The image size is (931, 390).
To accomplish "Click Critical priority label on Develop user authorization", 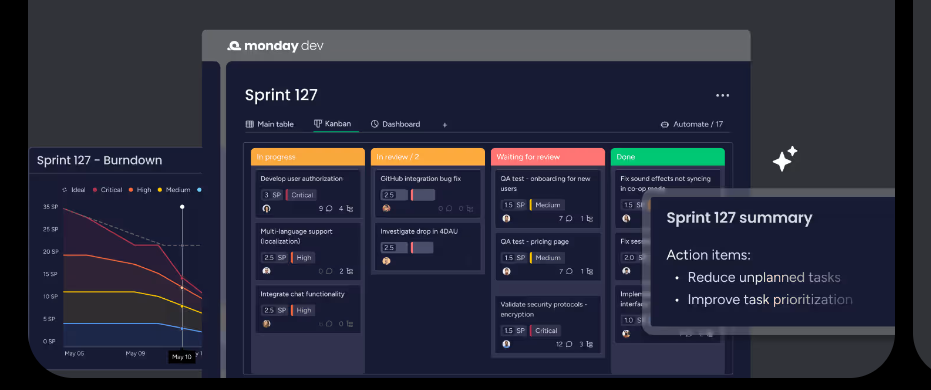I will click(x=301, y=195).
